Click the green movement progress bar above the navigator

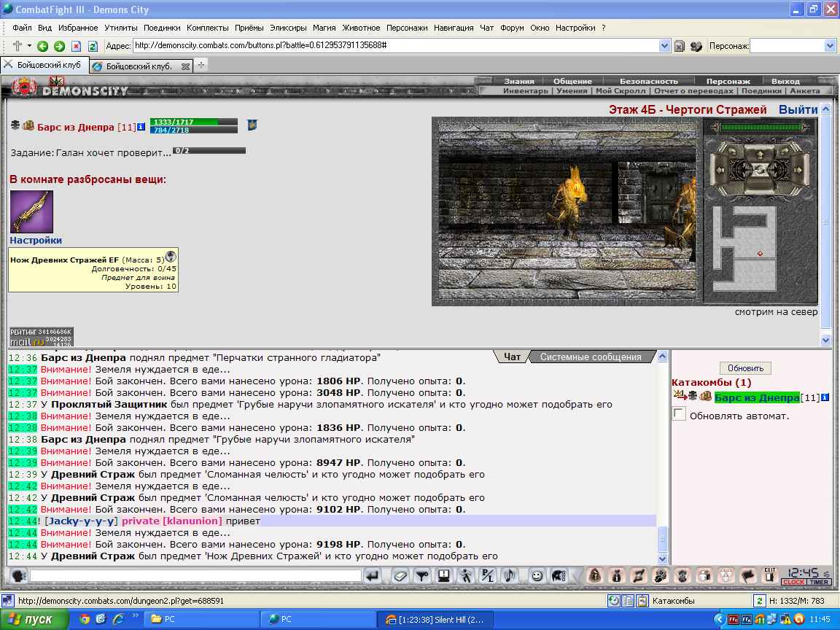(x=761, y=128)
